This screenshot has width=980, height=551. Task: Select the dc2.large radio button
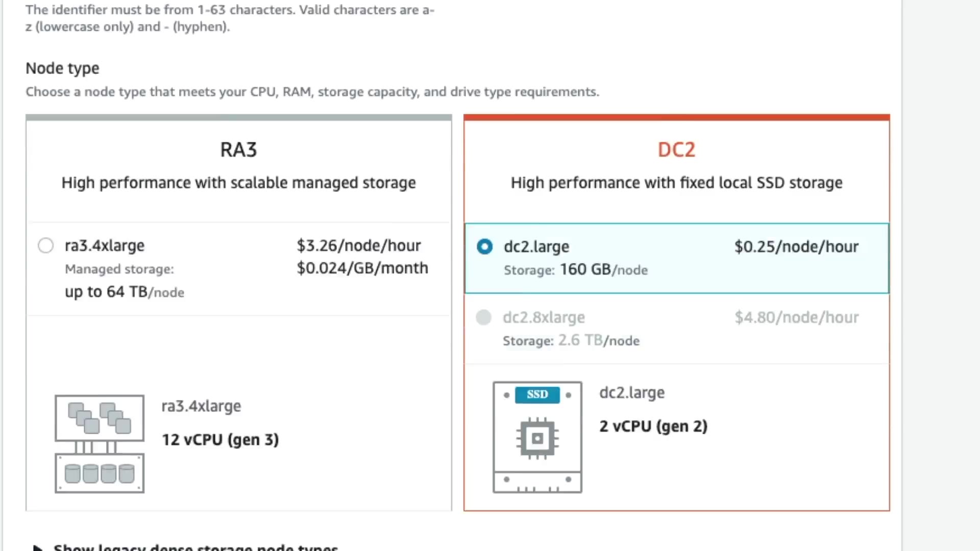pos(484,246)
